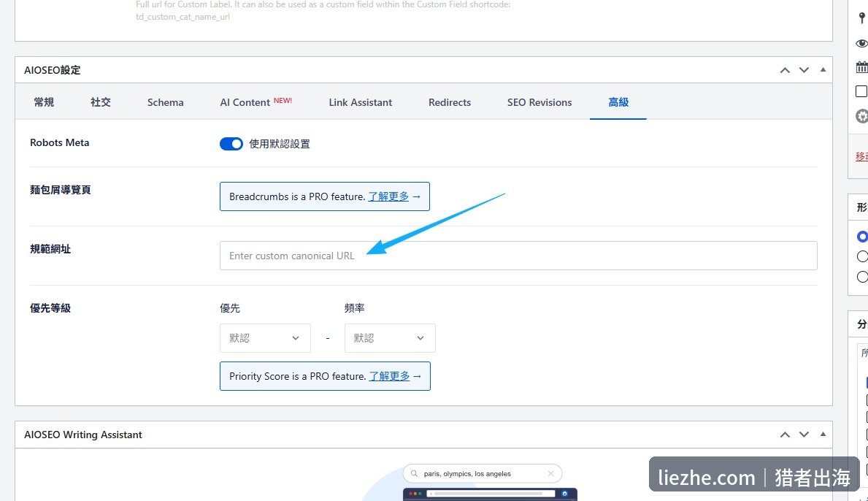Click the pin icon in publish sidebar
This screenshot has height=501, width=868.
click(x=862, y=18)
